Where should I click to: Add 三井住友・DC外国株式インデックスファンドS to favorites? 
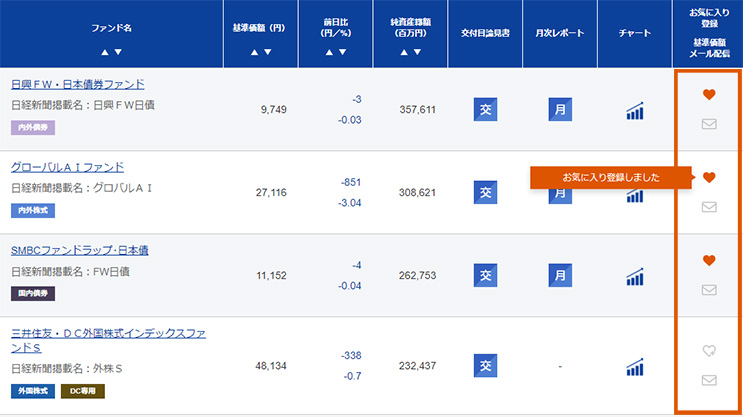[709, 350]
